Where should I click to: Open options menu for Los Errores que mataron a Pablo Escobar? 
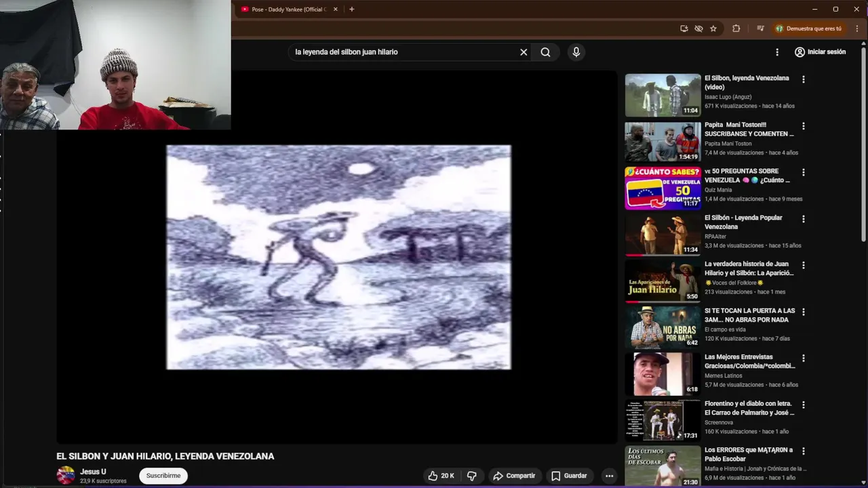[804, 451]
